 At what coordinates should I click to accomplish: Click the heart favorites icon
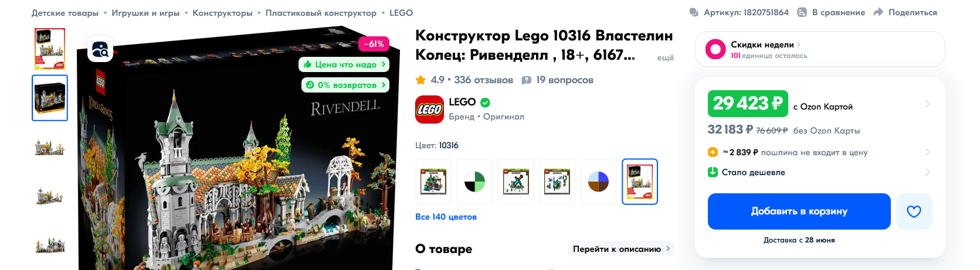point(914,211)
